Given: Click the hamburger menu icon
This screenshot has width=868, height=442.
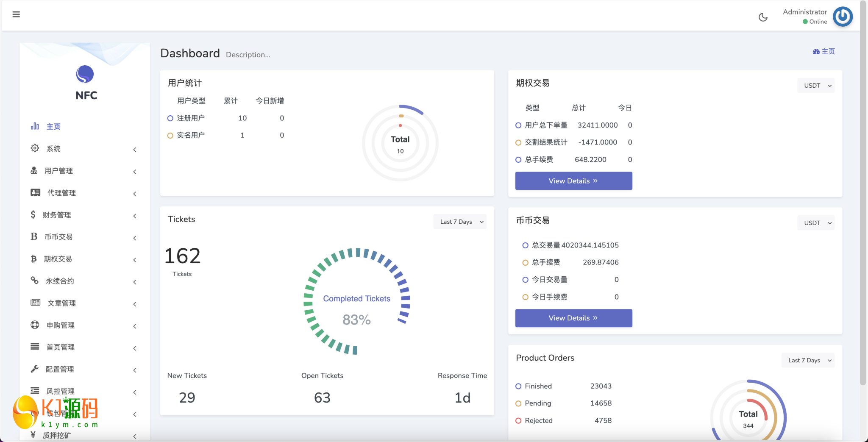Looking at the screenshot, I should [x=16, y=14].
